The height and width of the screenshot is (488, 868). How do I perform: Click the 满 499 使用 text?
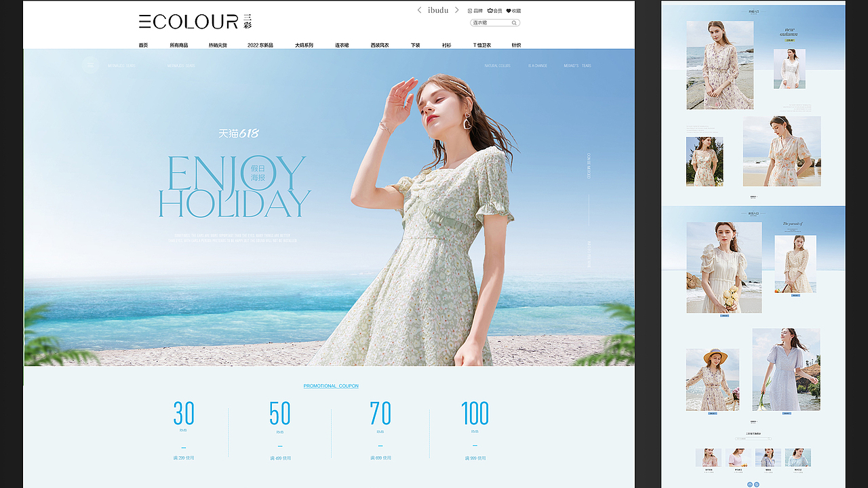click(279, 458)
